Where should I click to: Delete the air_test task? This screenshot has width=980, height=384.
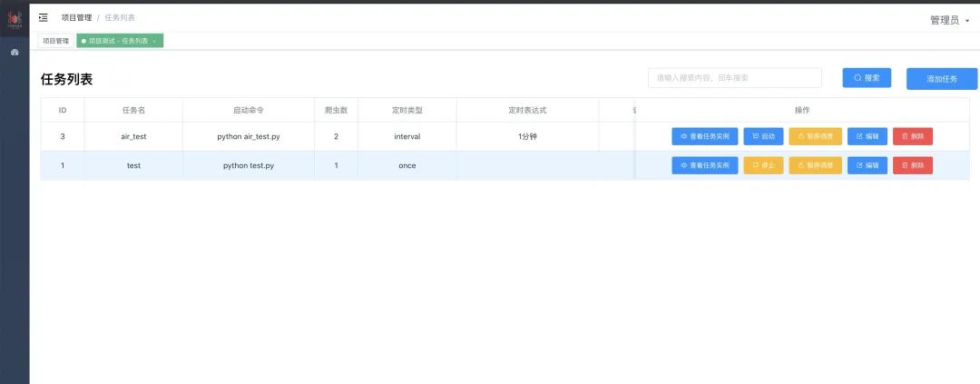coord(912,136)
